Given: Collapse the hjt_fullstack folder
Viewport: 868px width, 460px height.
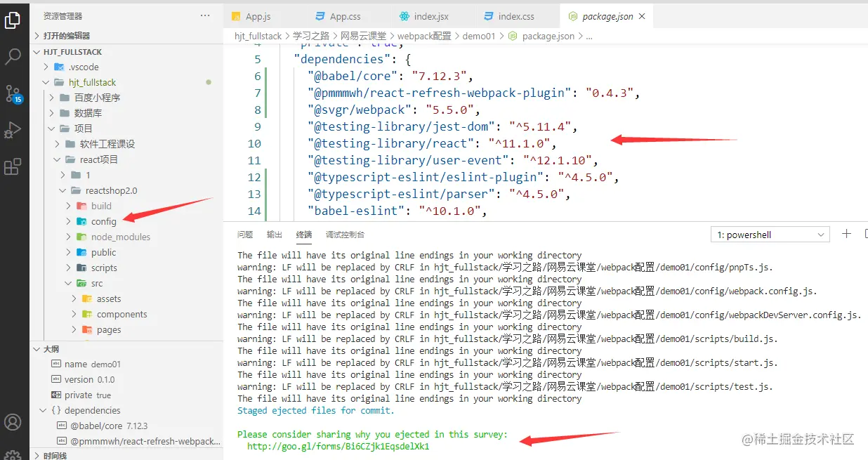Looking at the screenshot, I should click(x=127, y=82).
